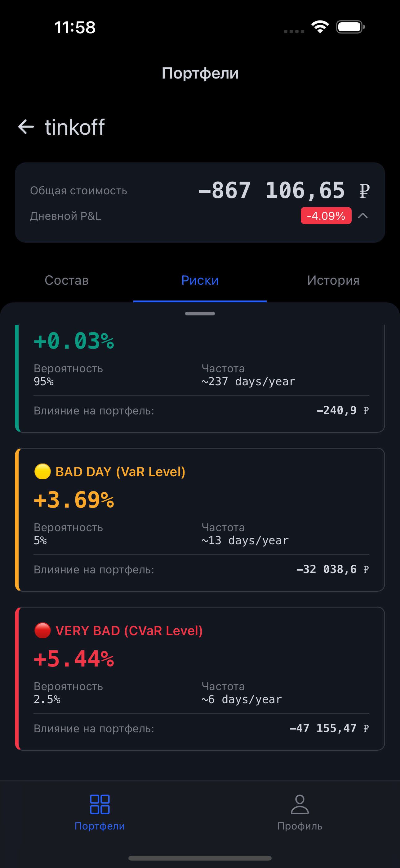Switch to the Состав tab
The image size is (400, 868).
[x=67, y=280]
